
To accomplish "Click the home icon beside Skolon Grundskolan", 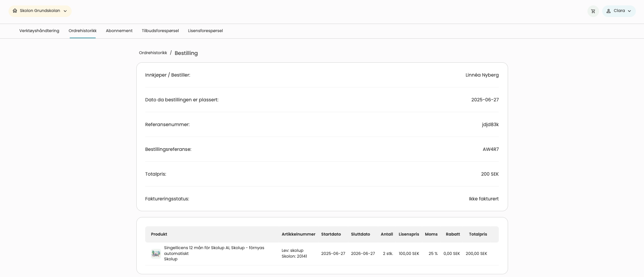I will [15, 11].
